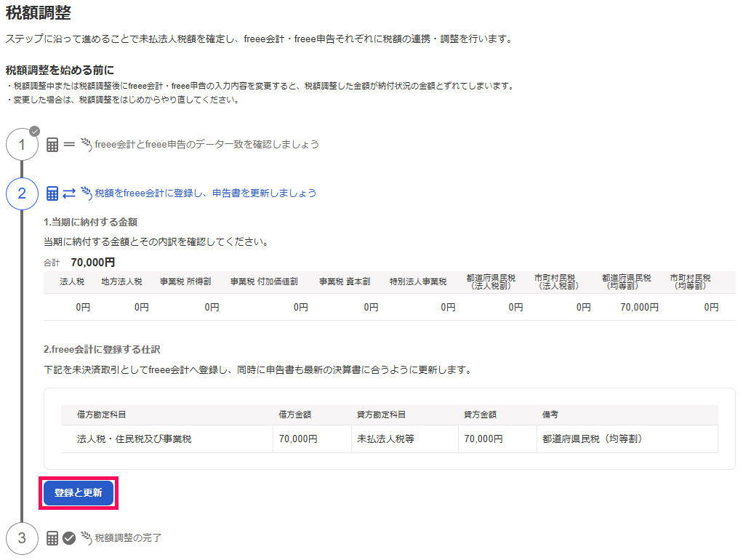Click calculator icon in step 1 row
Viewport: 743px width, 560px height.
click(x=52, y=145)
